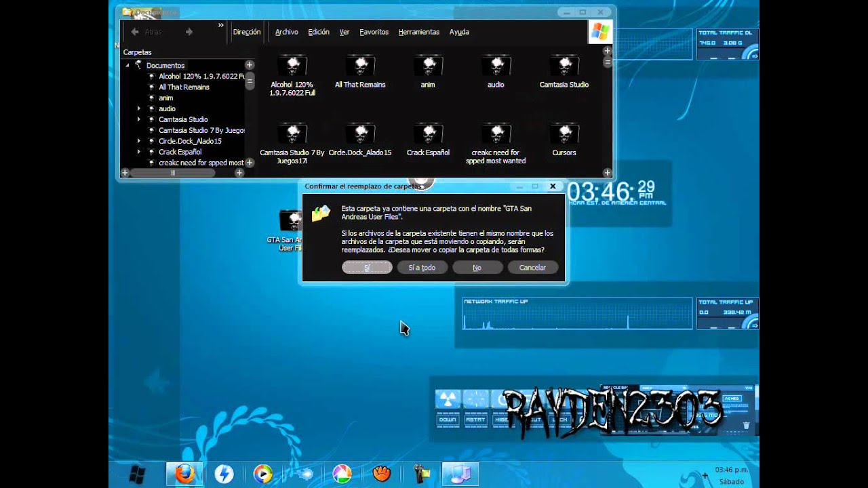Click the Total Traffic UP gadget
Image resolution: width=868 pixels, height=488 pixels.
pos(728,314)
